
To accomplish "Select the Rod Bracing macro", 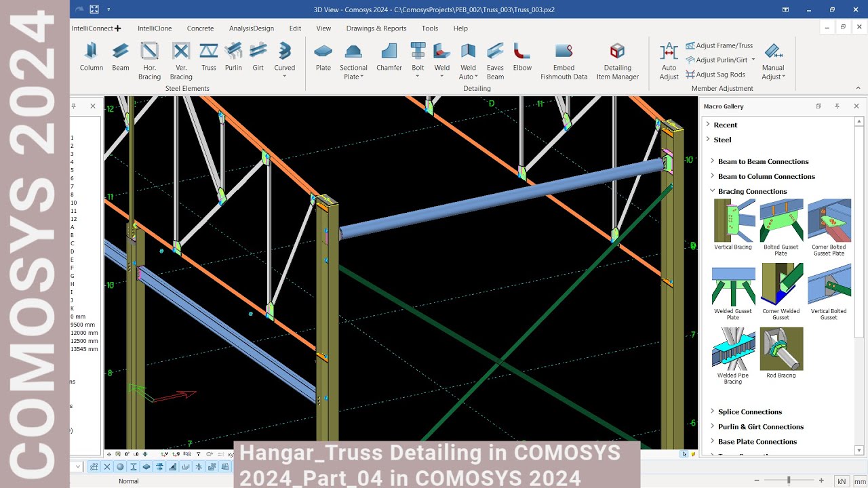I will pyautogui.click(x=781, y=353).
